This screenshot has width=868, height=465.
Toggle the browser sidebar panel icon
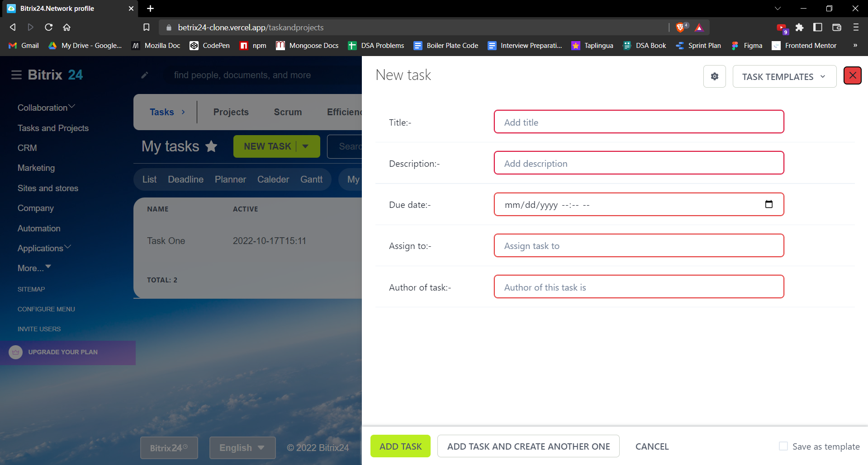click(x=818, y=28)
